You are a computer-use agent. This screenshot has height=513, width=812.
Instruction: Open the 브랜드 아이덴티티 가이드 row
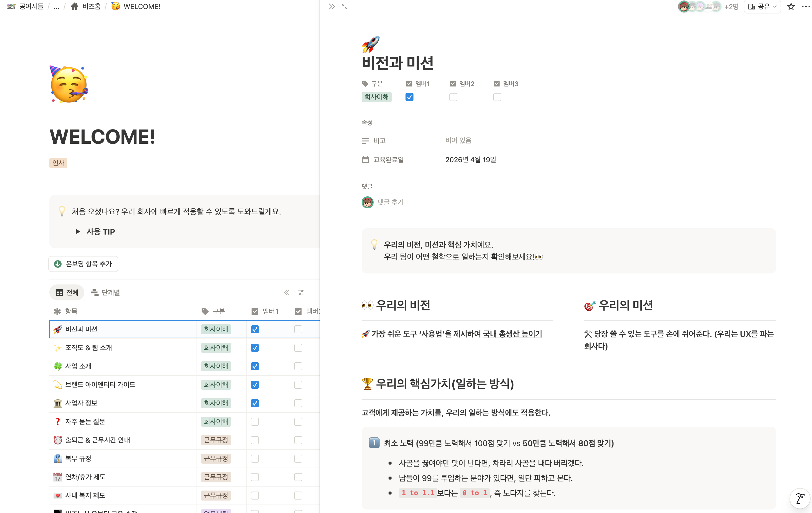coord(100,385)
